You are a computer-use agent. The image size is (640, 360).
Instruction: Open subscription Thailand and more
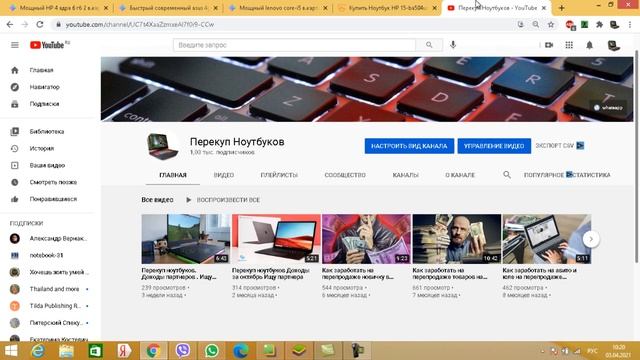[x=48, y=289]
